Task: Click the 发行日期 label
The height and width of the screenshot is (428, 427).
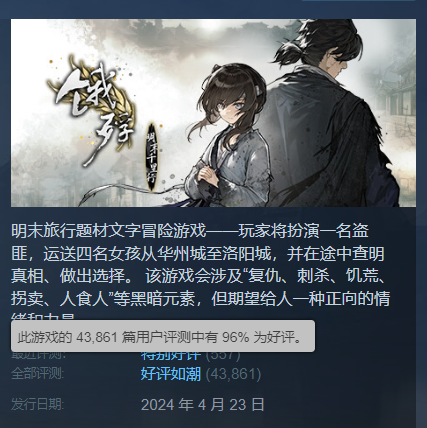Action: tap(37, 404)
